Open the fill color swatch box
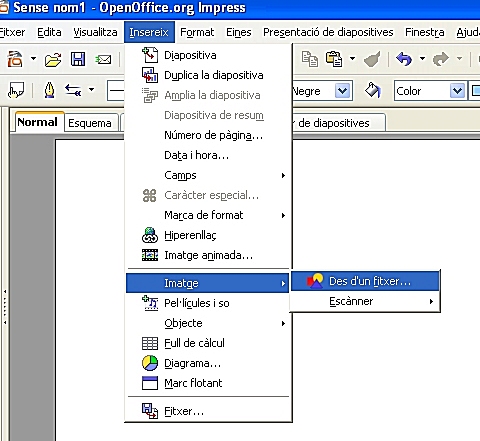Screen dimensions: 480x441 pyautogui.click(x=475, y=91)
